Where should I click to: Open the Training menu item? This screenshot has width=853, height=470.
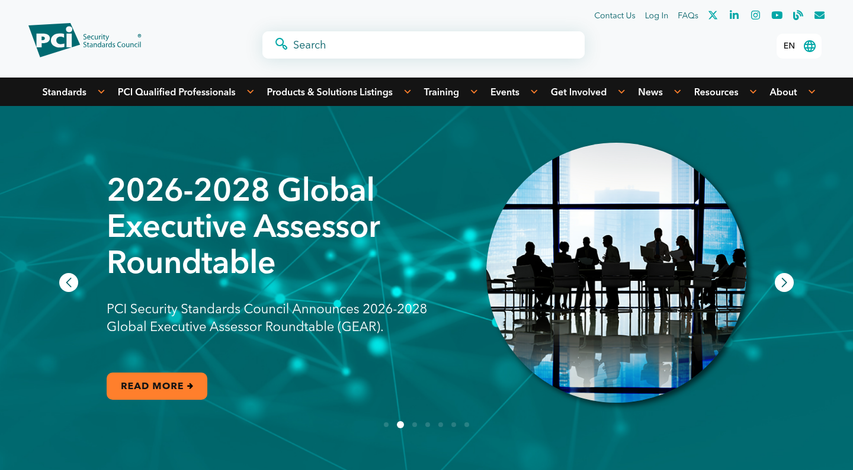pyautogui.click(x=441, y=92)
